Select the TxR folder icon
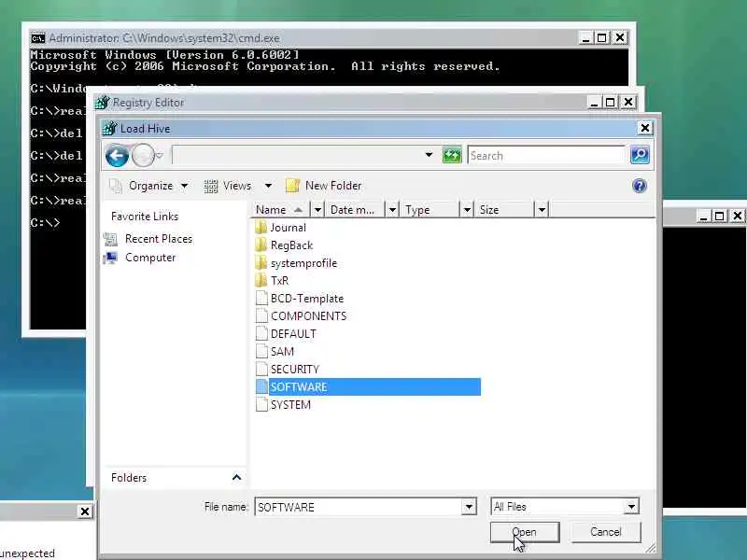This screenshot has width=747, height=560. (x=261, y=281)
